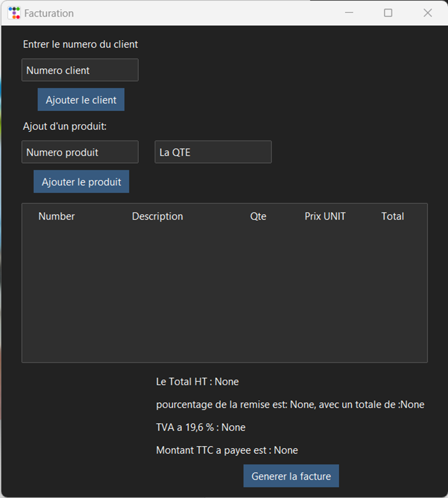The height and width of the screenshot is (498, 448).
Task: Click the Qte column header
Action: pos(258,216)
